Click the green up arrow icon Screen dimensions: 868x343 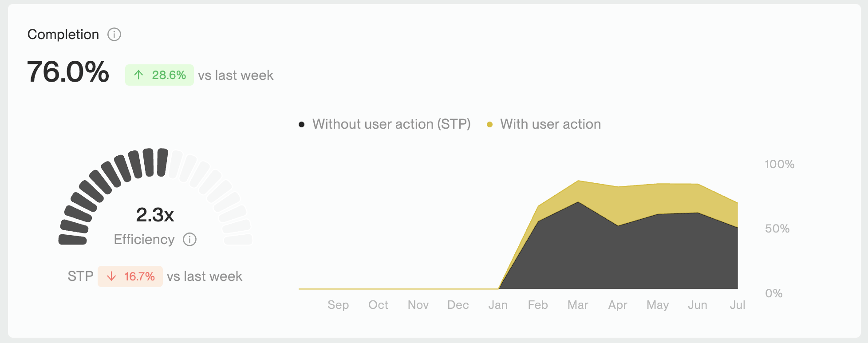tap(138, 75)
